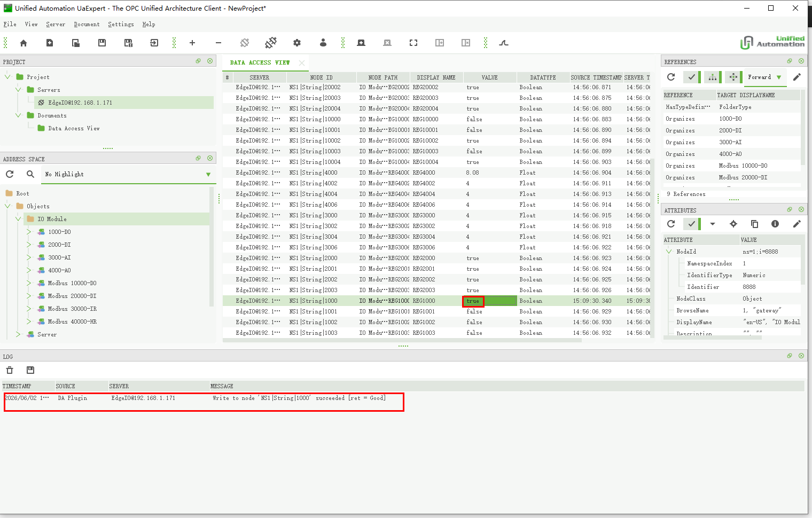Expand the Modbus 10000-DO node
Viewport: 812px width, 518px height.
[x=29, y=283]
